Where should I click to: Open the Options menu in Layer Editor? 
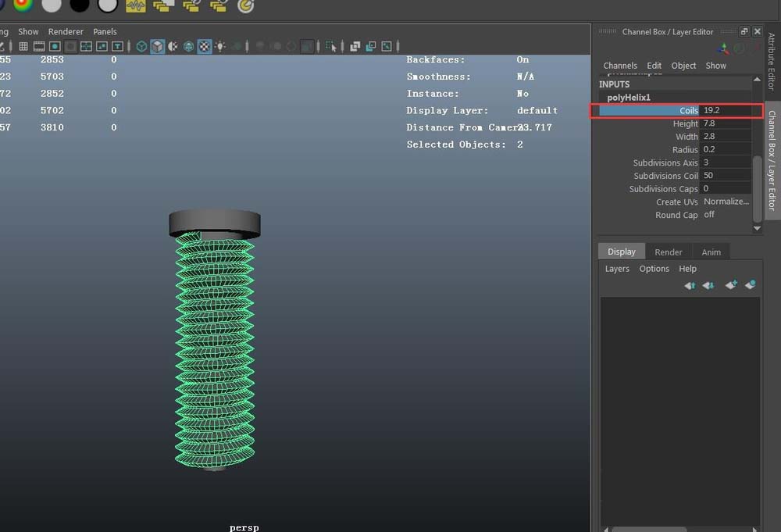(654, 269)
